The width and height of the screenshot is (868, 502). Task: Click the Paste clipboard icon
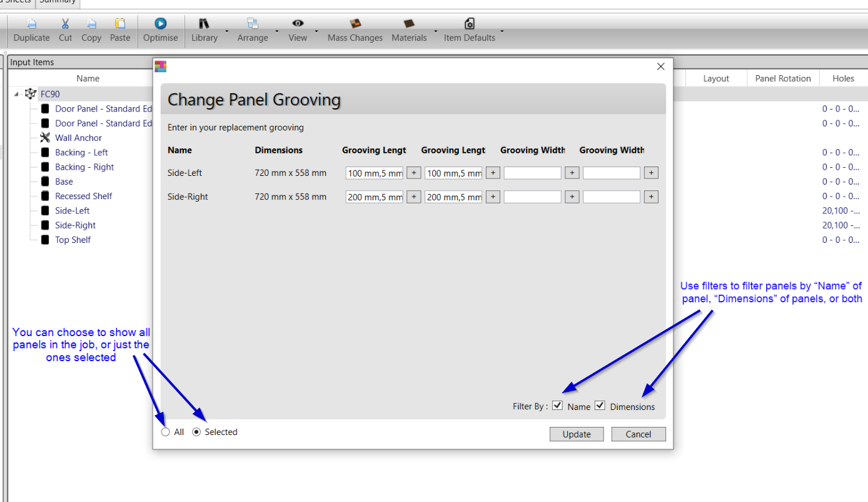point(120,24)
